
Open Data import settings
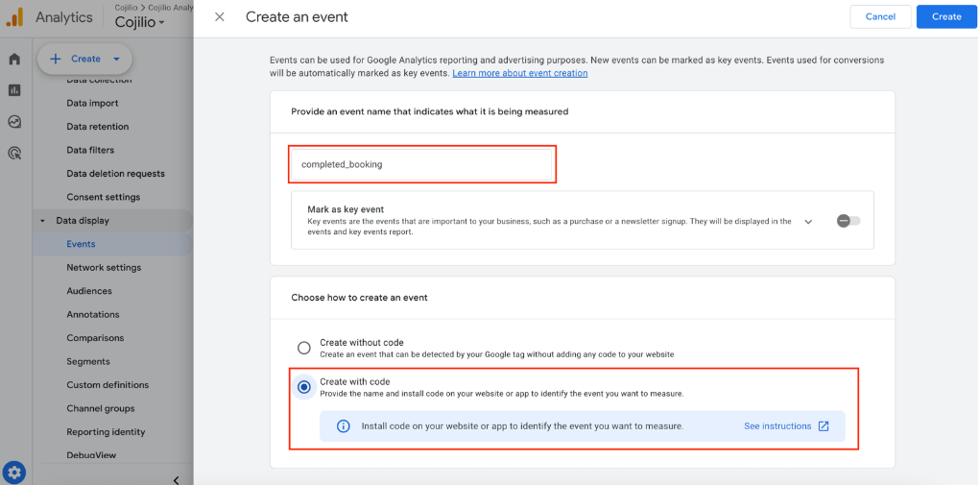(92, 103)
